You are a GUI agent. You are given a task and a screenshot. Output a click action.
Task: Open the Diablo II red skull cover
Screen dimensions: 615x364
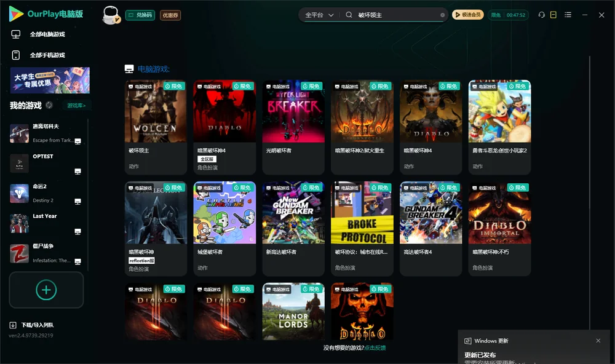coord(362,312)
